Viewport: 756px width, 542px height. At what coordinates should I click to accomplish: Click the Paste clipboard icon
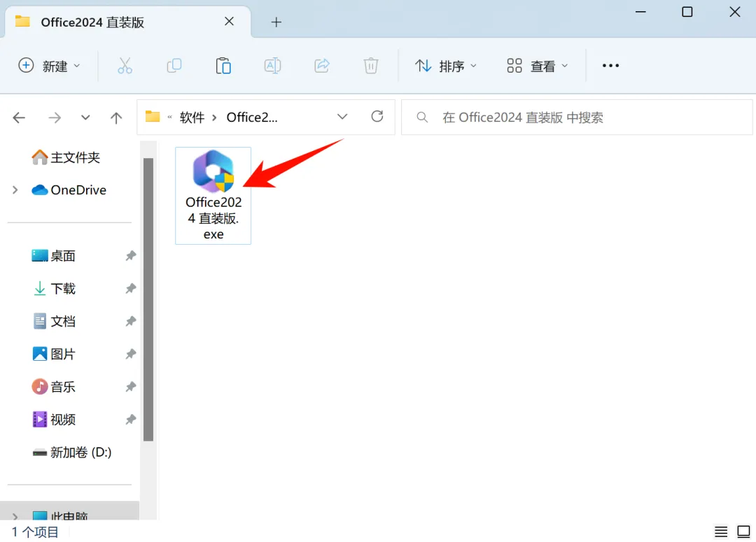click(x=223, y=66)
